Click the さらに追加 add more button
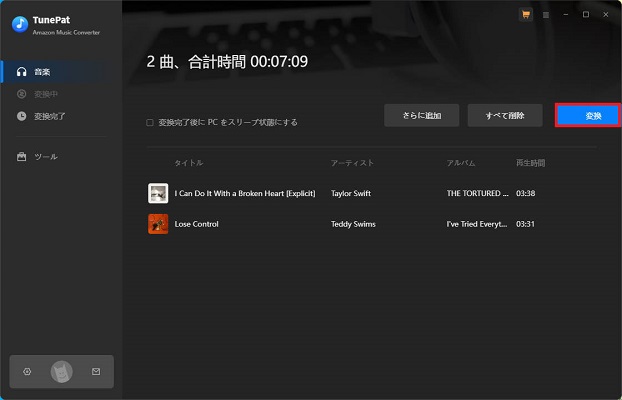The width and height of the screenshot is (622, 400). click(422, 115)
